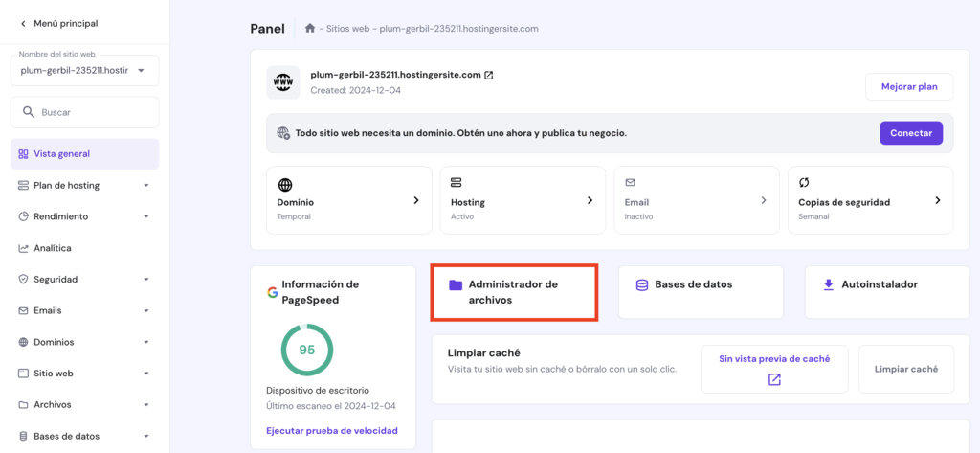Open the website name dropdown selector

(x=84, y=70)
